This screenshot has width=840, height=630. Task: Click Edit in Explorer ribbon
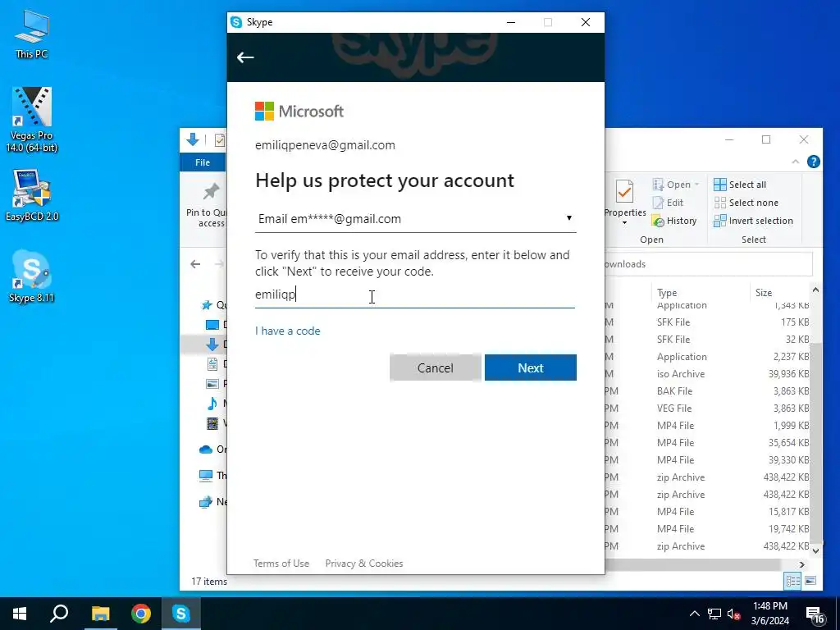pos(668,203)
